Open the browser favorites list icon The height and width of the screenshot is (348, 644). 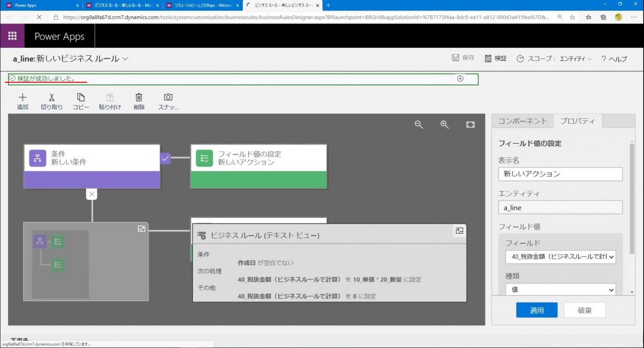[589, 17]
